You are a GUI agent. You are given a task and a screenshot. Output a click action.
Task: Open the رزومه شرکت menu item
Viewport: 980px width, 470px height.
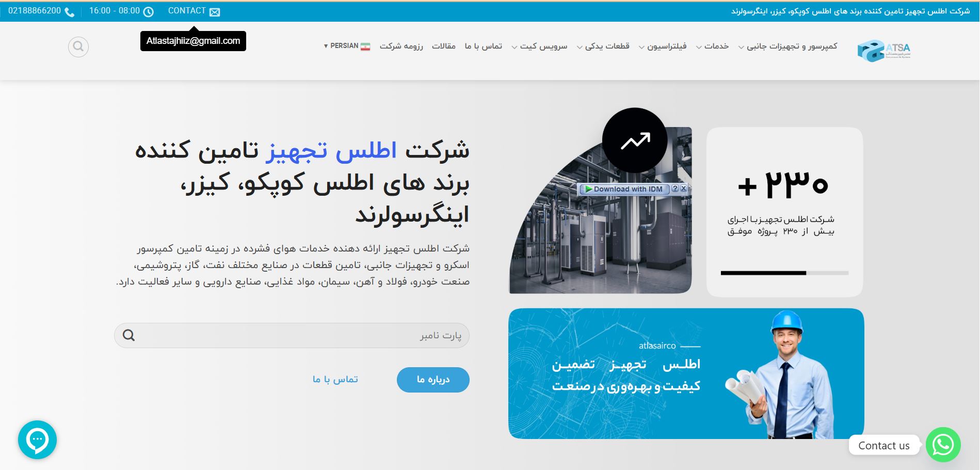click(401, 46)
